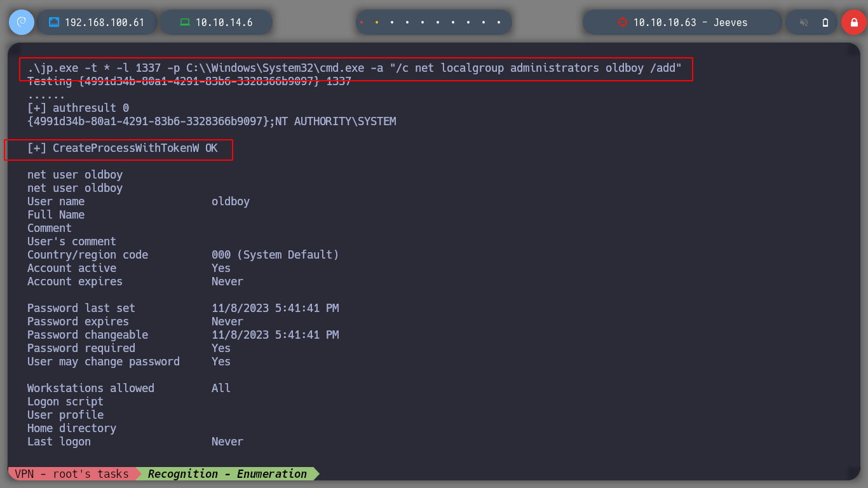Click the "User's comment" label
Viewport: 868px width, 488px height.
[72, 241]
